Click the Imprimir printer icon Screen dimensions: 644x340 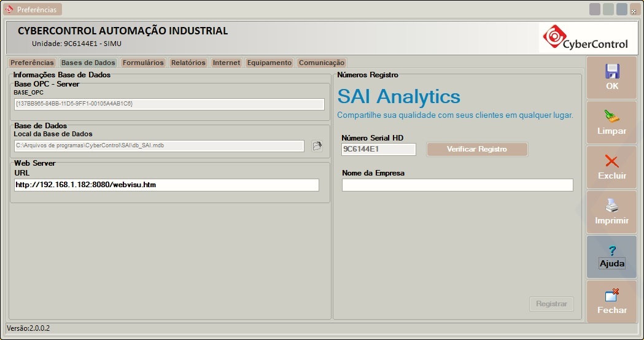click(x=611, y=206)
